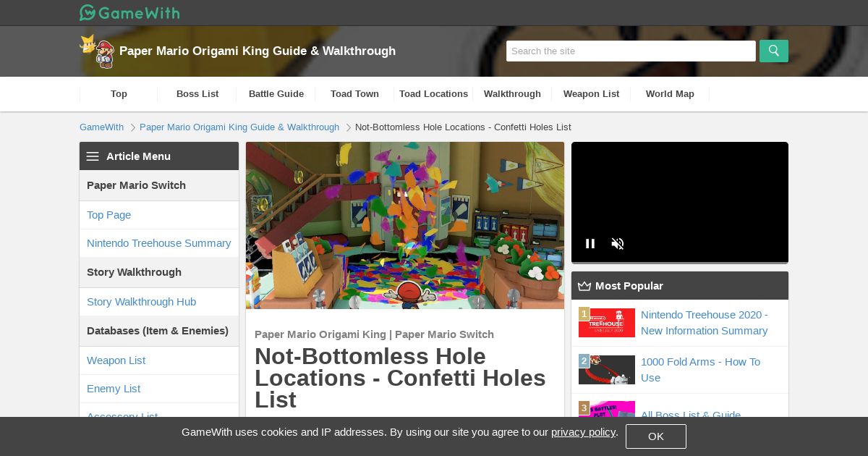
Task: Open the Boss List navigation tab
Action: pos(197,94)
